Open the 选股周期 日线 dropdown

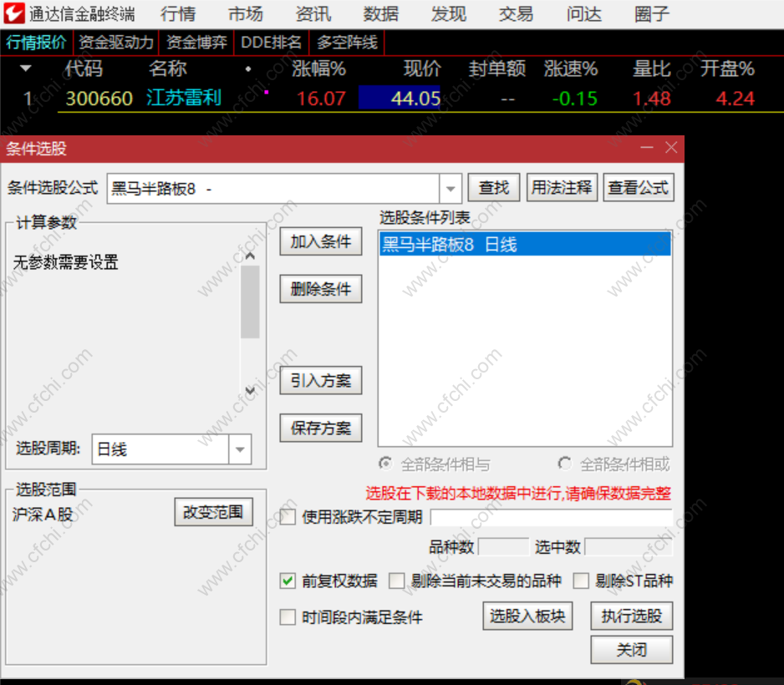(171, 449)
